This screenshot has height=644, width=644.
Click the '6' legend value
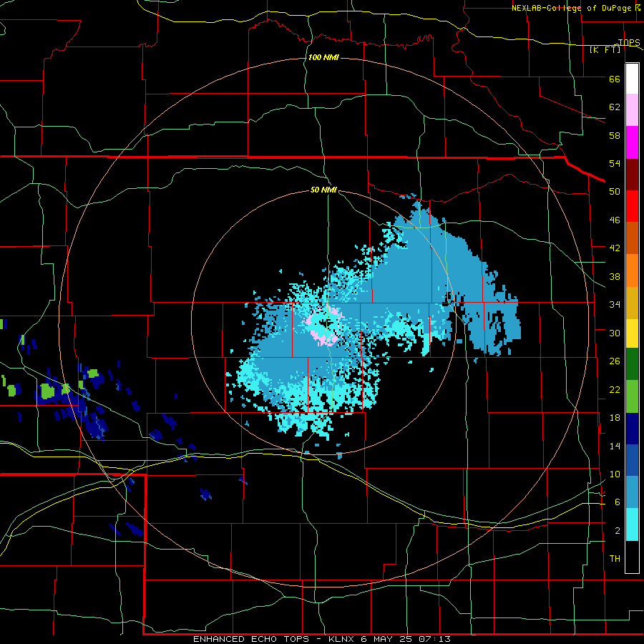point(618,502)
